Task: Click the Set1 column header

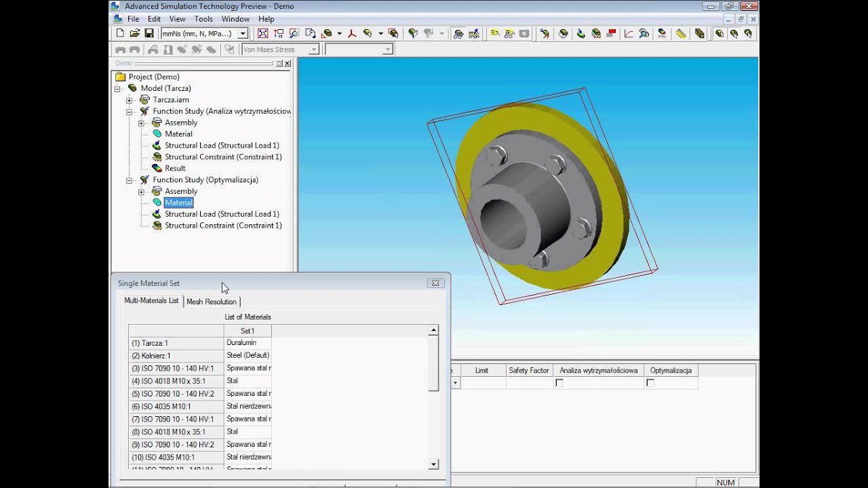Action: pos(248,331)
